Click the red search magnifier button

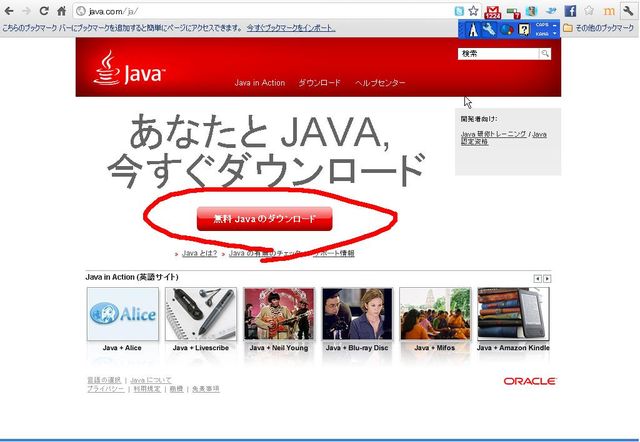tap(545, 54)
